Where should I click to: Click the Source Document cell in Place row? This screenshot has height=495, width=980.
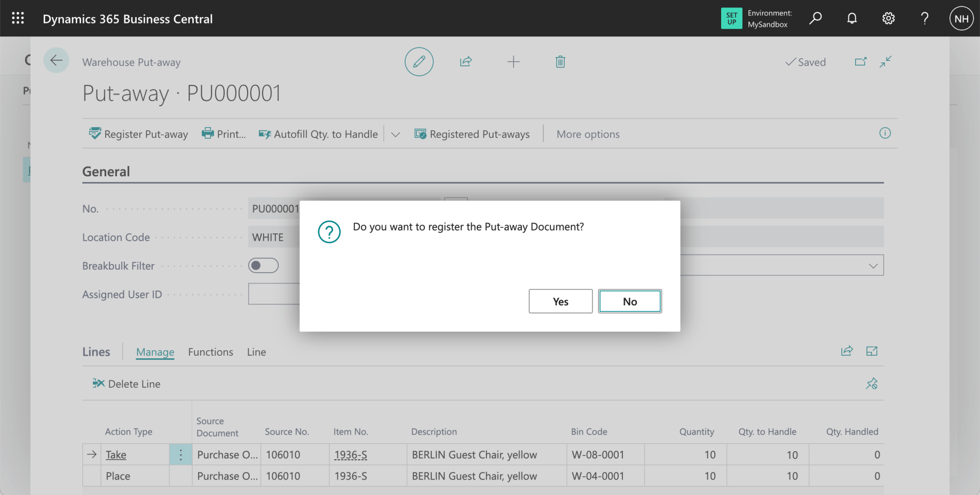[x=226, y=476]
